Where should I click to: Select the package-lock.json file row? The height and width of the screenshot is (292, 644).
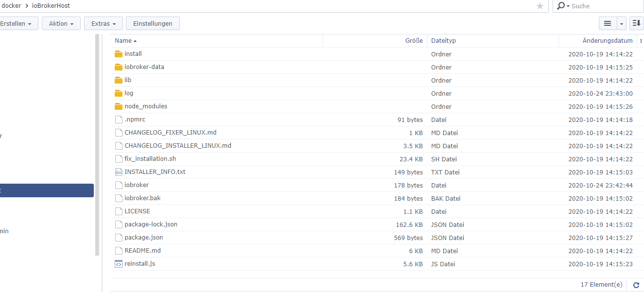[x=377, y=224]
